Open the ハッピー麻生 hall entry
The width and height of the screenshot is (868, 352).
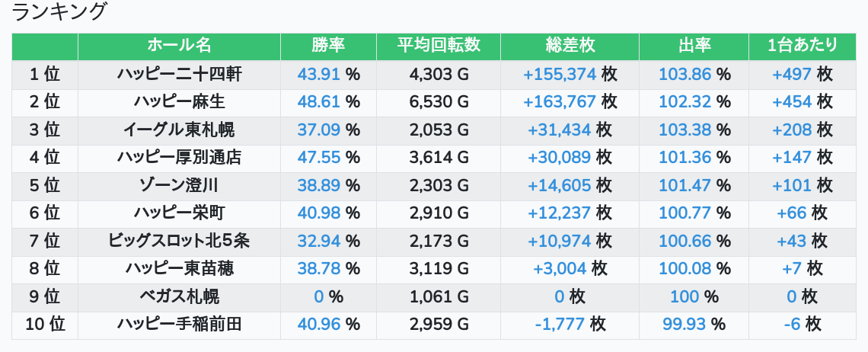point(179,102)
